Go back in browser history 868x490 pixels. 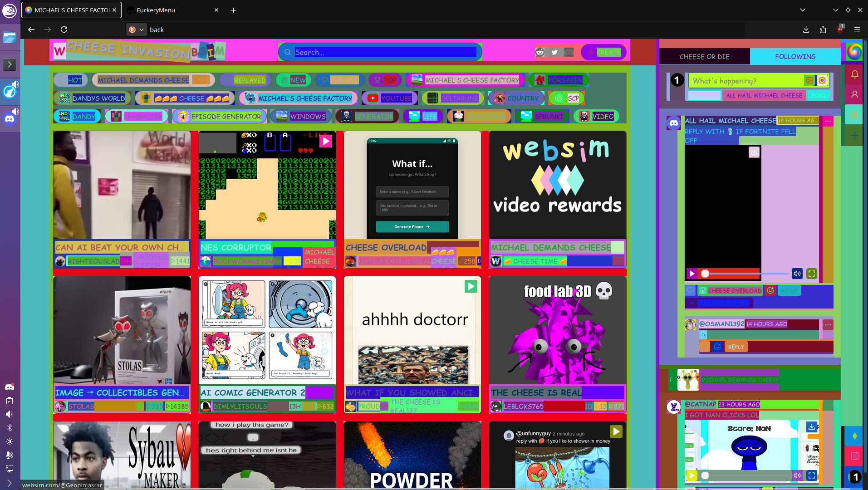click(x=31, y=29)
